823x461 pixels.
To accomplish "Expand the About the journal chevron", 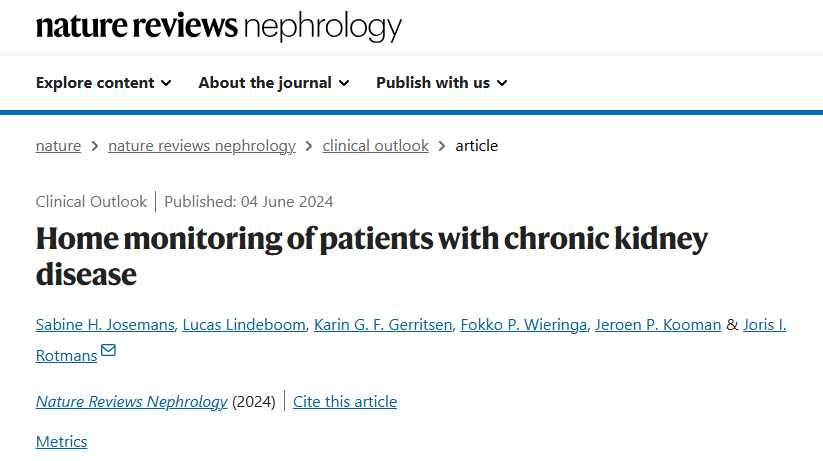I will [x=344, y=83].
